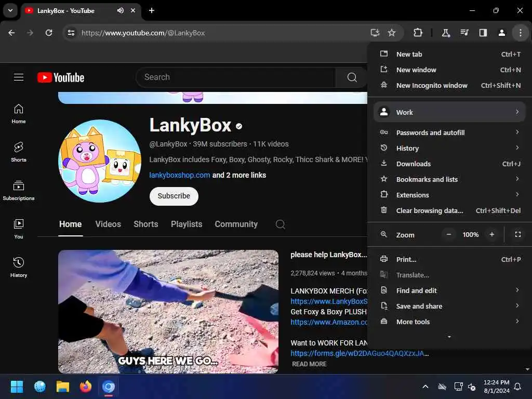Type in the YouTube Search field
This screenshot has width=532, height=399.
point(236,77)
